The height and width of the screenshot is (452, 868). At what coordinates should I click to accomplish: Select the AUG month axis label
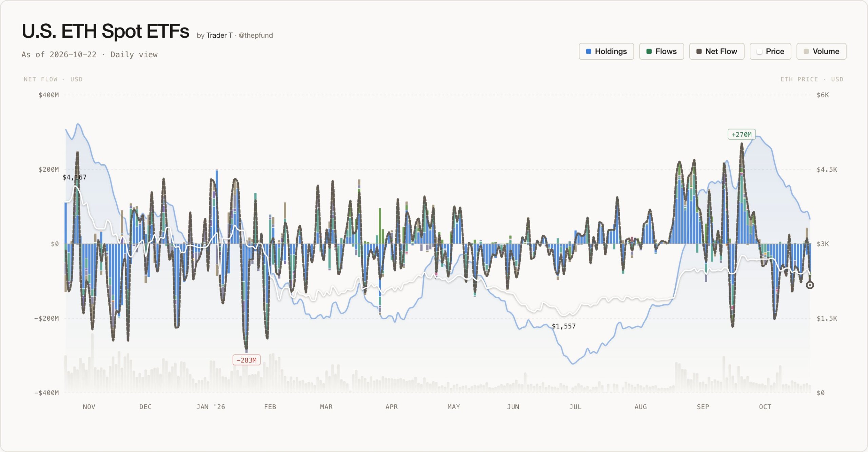point(640,407)
